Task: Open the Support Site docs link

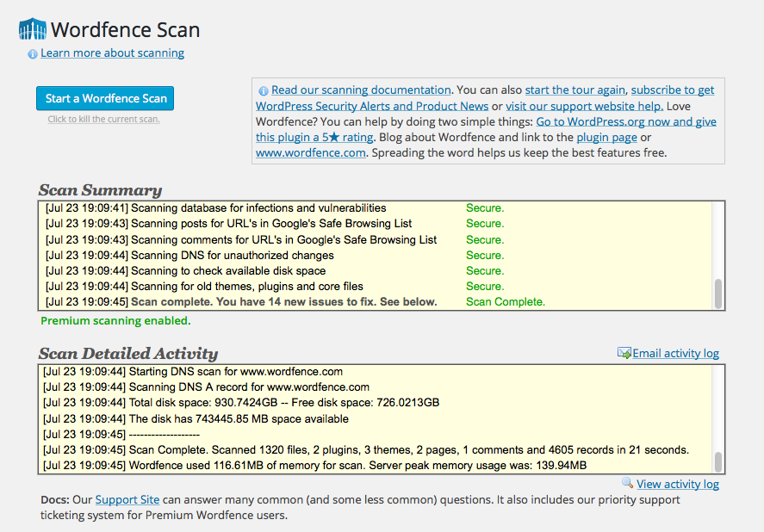Action: click(127, 499)
